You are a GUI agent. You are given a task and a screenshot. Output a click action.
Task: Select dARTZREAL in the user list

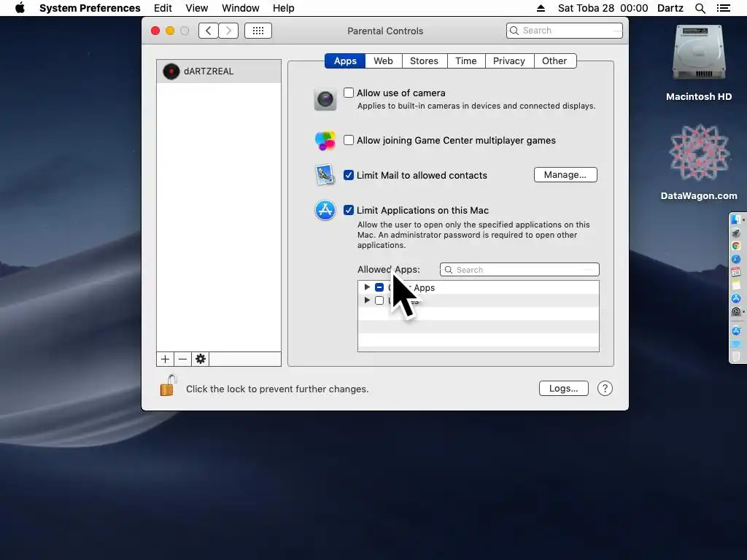click(219, 71)
